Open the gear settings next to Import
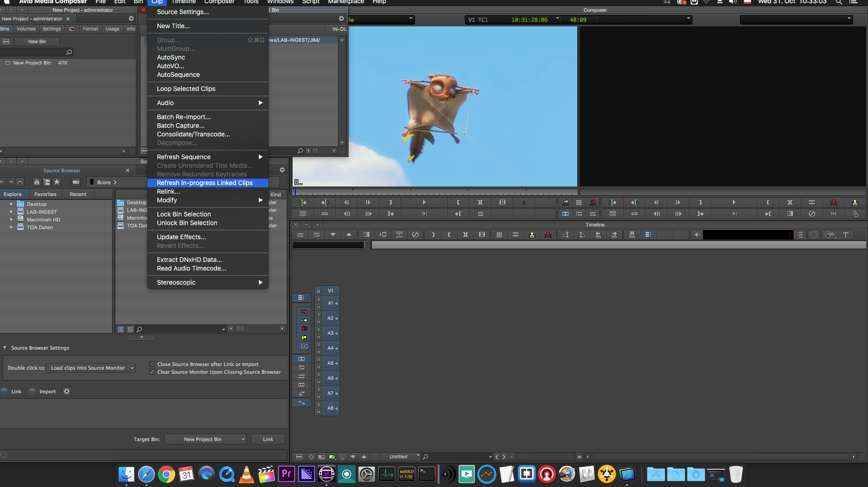The image size is (868, 487). tap(67, 392)
